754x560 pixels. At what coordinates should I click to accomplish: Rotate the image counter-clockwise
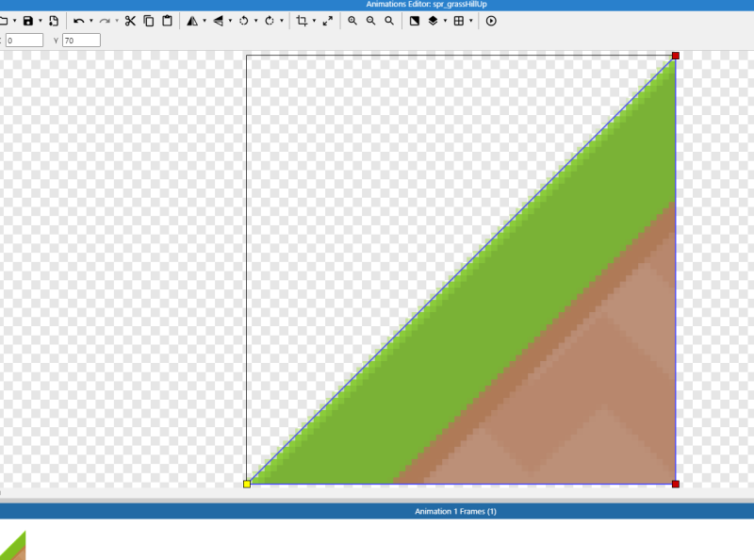(244, 21)
